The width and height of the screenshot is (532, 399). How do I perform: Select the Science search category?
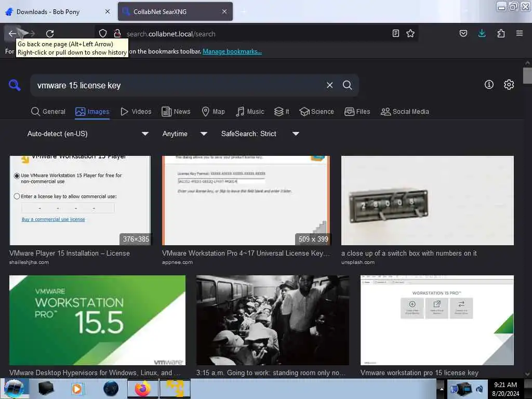[x=316, y=112]
